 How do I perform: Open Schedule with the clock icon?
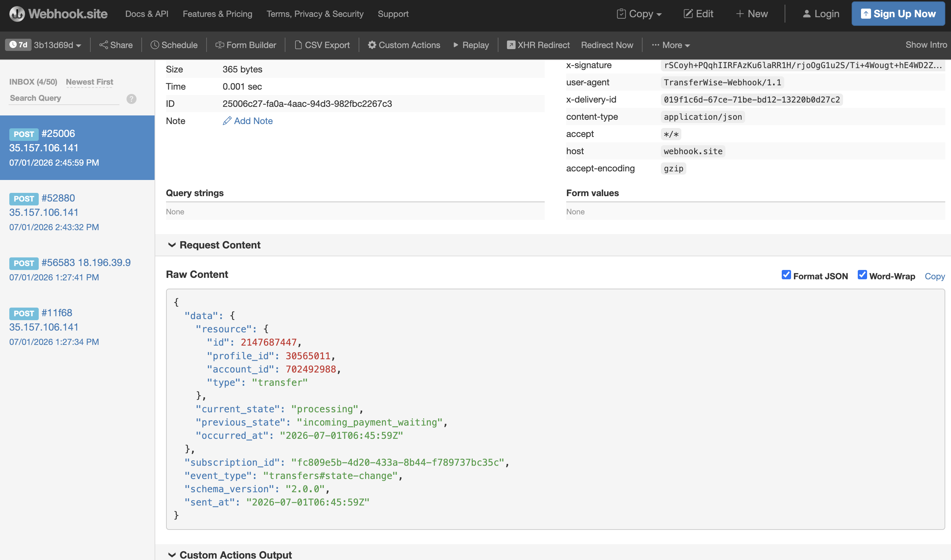(174, 45)
